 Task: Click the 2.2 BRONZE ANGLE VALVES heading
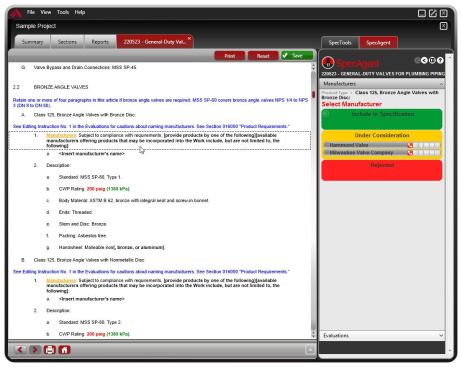point(61,87)
